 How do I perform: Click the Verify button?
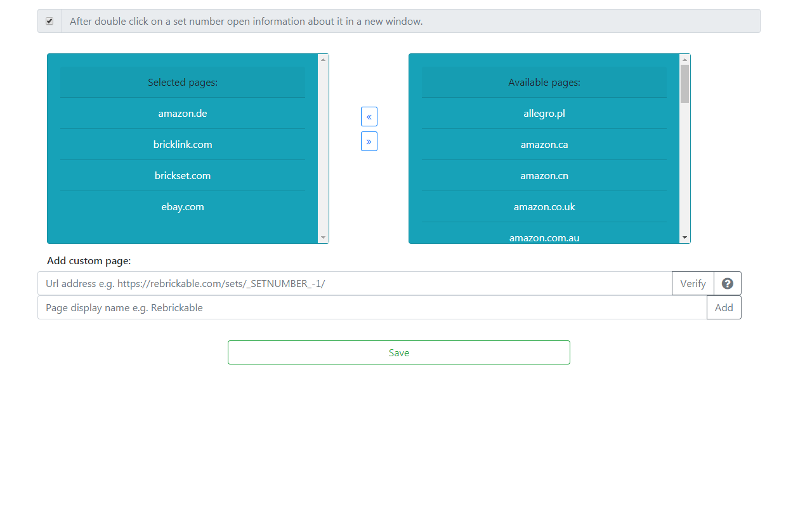693,283
